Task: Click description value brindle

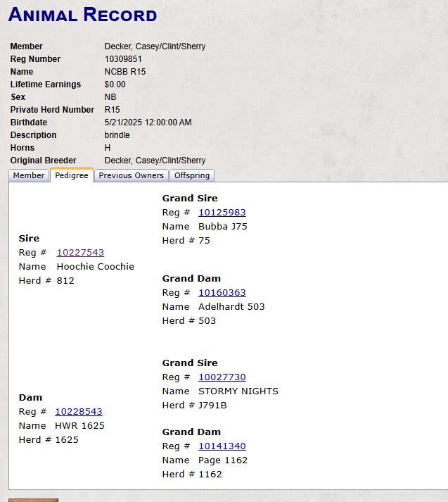Action: pos(117,135)
